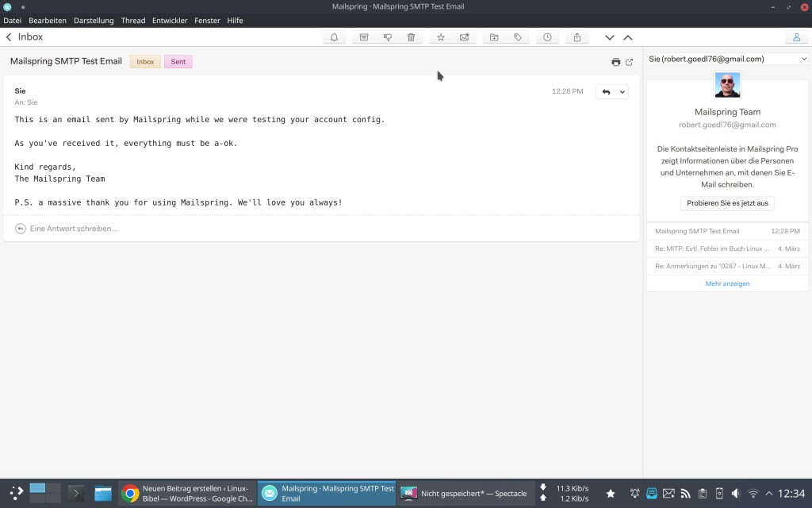Open the RSS feed tray icon
This screenshot has width=812, height=508.
tap(686, 494)
